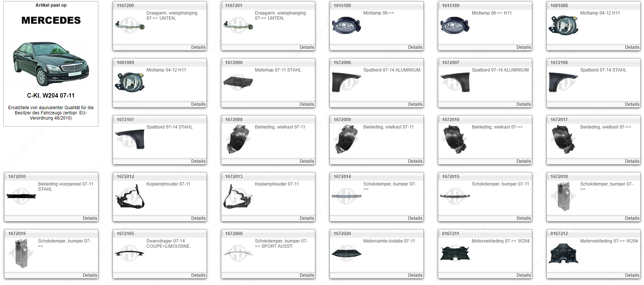Screen dimensions: 644x285
Task: Click the Mistlamp image of part 1615189
Action: (455, 25)
